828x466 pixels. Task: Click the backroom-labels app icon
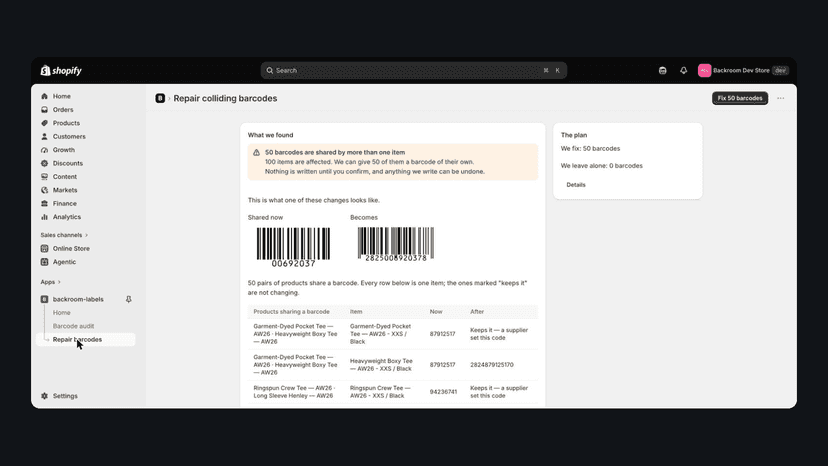click(44, 299)
